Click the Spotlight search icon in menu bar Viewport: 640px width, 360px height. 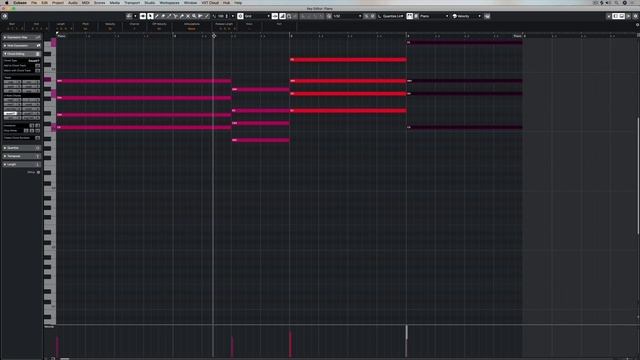[617, 2]
